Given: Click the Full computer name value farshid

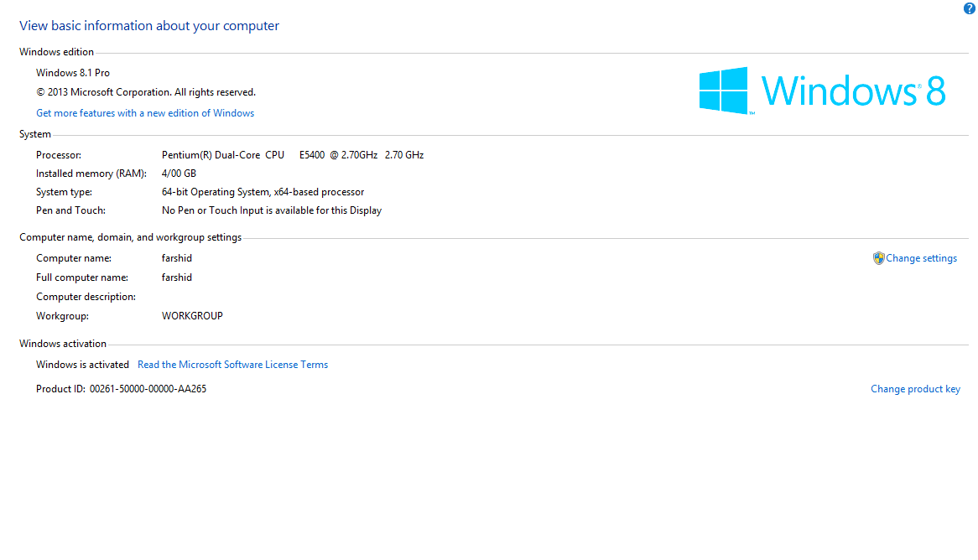Looking at the screenshot, I should point(176,277).
